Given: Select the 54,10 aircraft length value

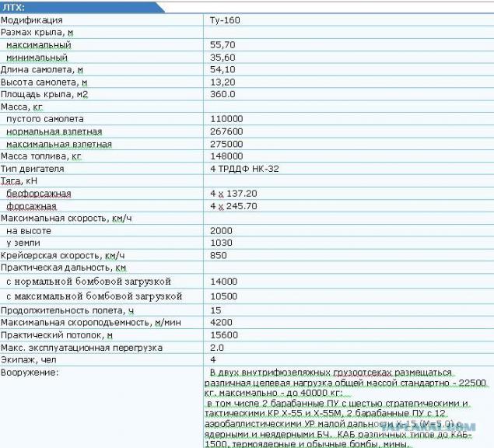Looking at the screenshot, I should pos(222,70).
